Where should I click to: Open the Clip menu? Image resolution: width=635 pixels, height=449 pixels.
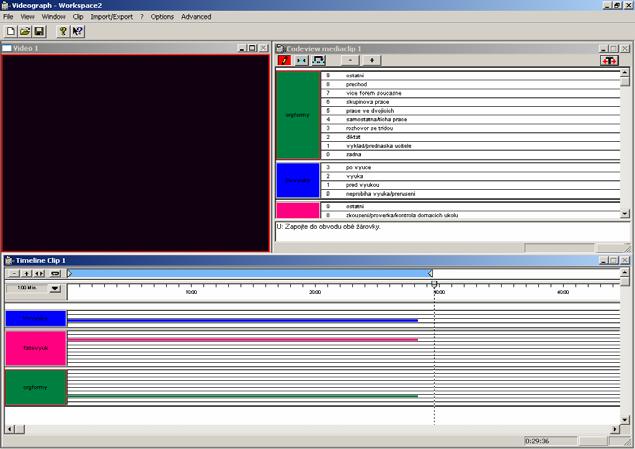(78, 17)
